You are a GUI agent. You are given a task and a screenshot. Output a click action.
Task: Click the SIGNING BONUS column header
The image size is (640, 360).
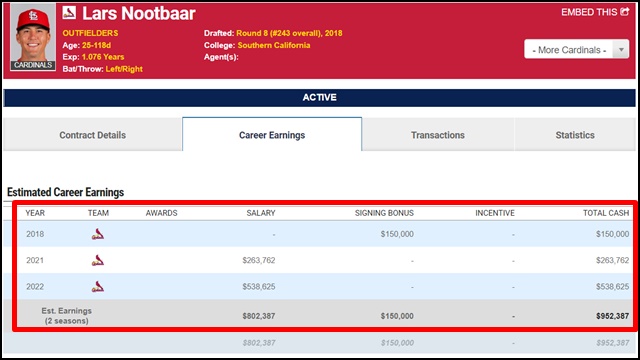[x=384, y=213]
